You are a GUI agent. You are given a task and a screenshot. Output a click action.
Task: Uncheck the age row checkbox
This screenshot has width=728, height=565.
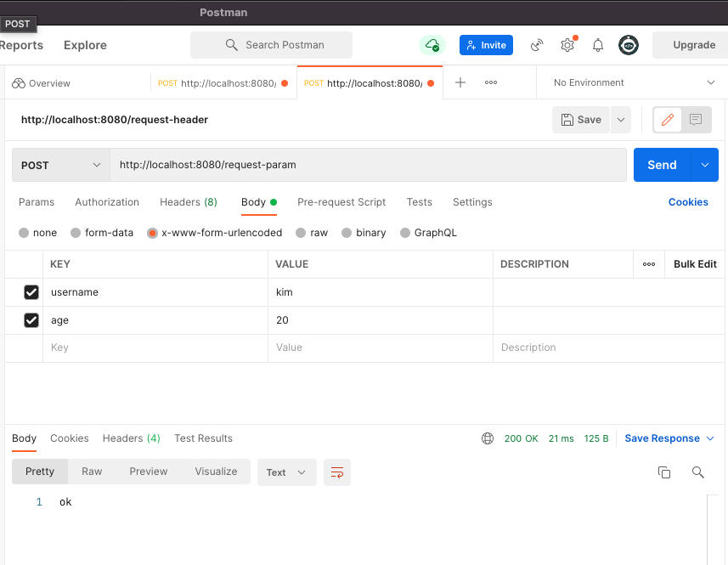click(x=31, y=319)
